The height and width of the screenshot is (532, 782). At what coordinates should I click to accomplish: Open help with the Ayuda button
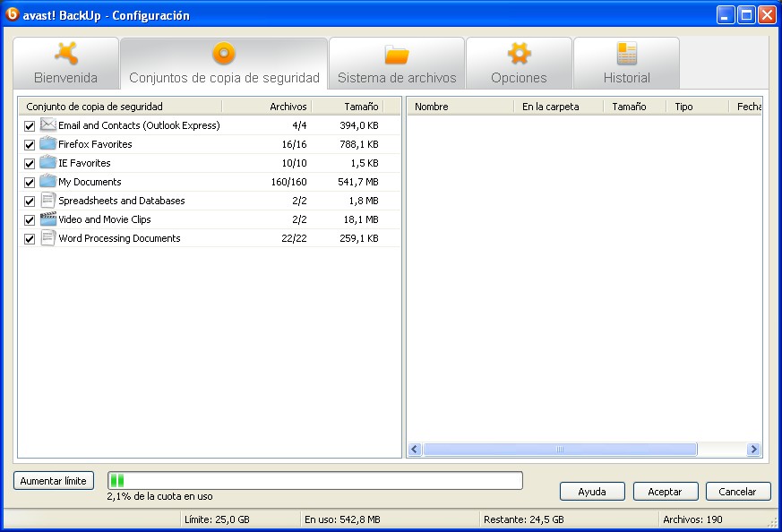592,492
